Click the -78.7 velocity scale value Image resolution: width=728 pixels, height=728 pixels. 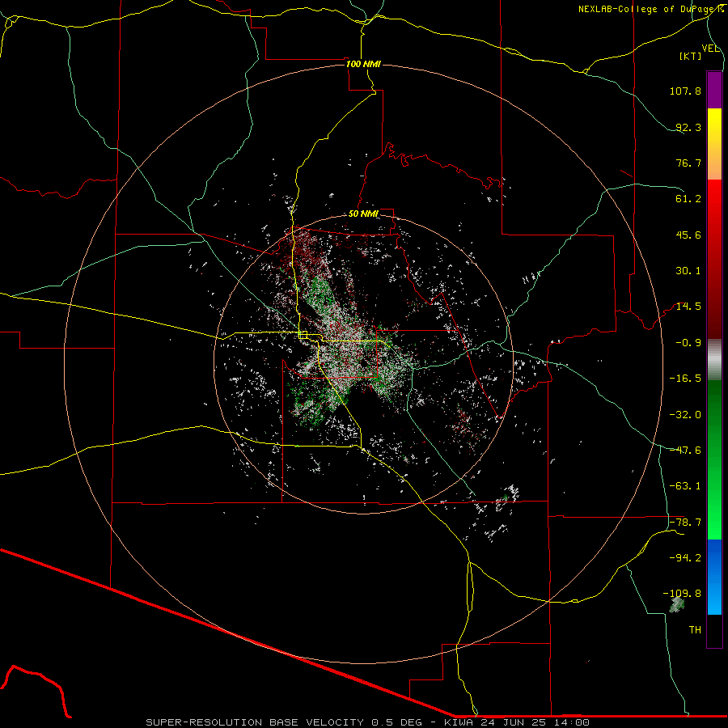[x=685, y=523]
